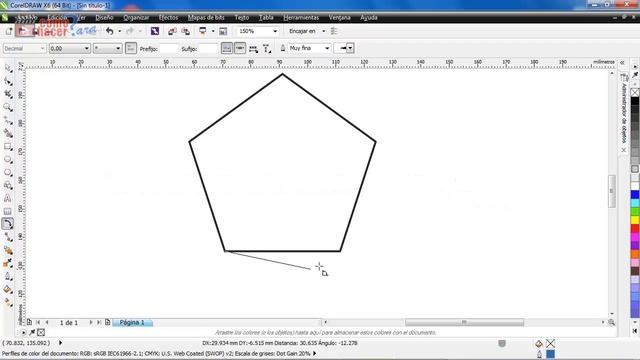Toggle dimension text position above line
This screenshot has width=640, height=360.
(227, 48)
